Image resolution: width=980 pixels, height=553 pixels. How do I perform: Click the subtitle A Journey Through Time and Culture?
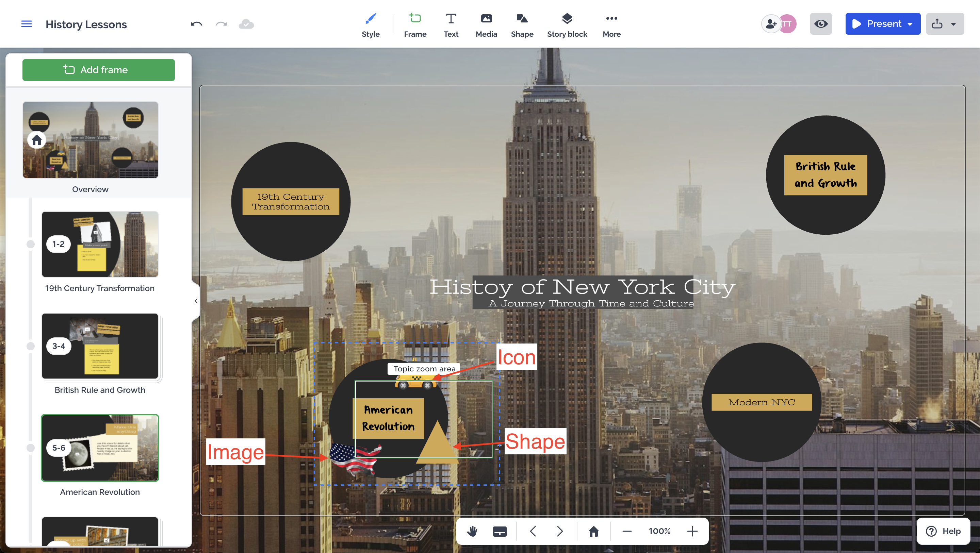pos(591,303)
